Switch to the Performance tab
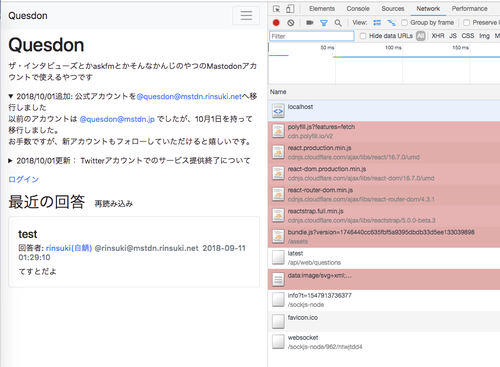The image size is (500, 367). [469, 9]
